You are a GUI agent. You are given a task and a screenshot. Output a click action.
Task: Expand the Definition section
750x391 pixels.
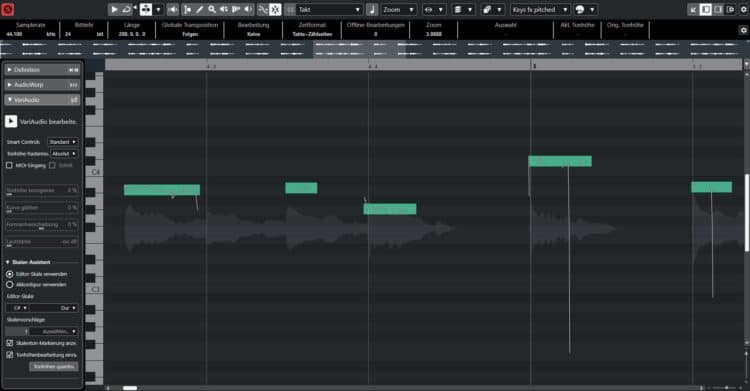click(x=10, y=70)
